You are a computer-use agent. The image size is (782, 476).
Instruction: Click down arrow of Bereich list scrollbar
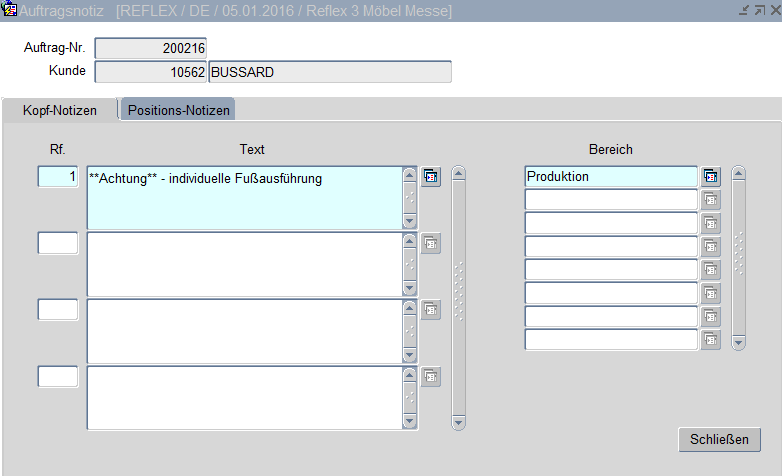739,343
